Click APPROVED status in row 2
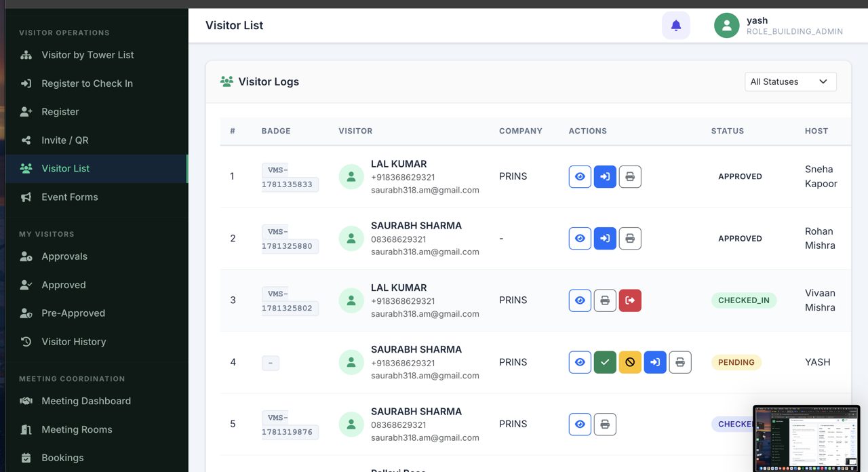 pyautogui.click(x=740, y=239)
